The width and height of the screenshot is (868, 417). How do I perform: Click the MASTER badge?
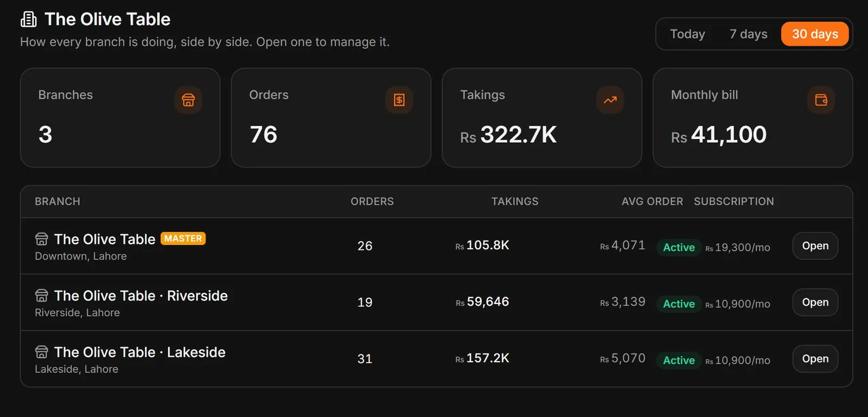[x=183, y=238]
